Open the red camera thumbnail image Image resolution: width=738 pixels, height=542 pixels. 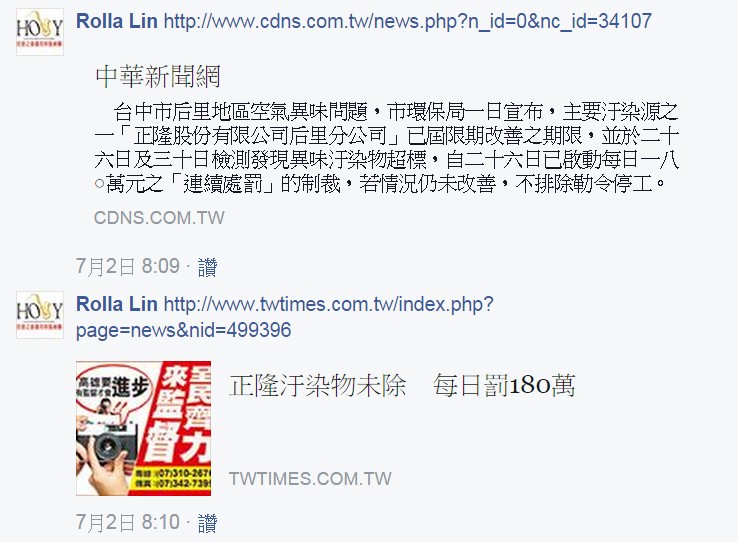click(x=144, y=428)
